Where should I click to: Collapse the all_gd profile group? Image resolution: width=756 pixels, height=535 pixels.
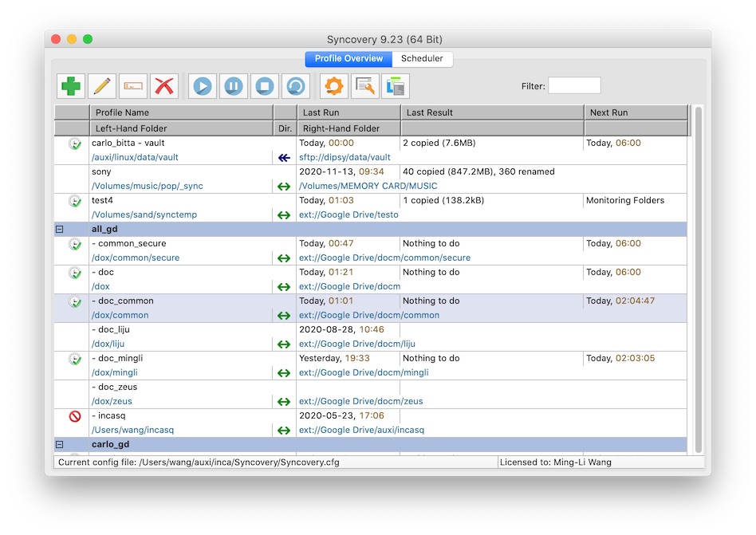[59, 230]
